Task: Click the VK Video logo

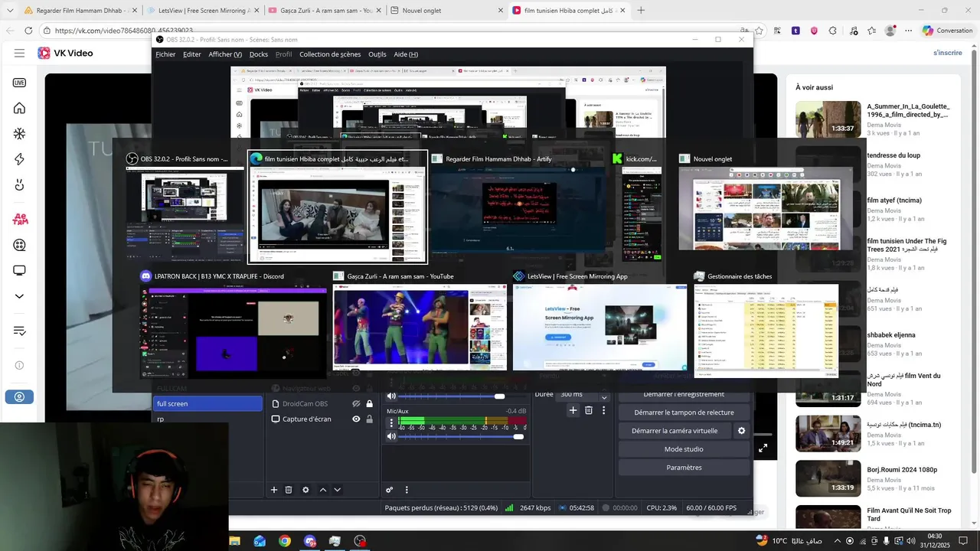Action: 65,53
